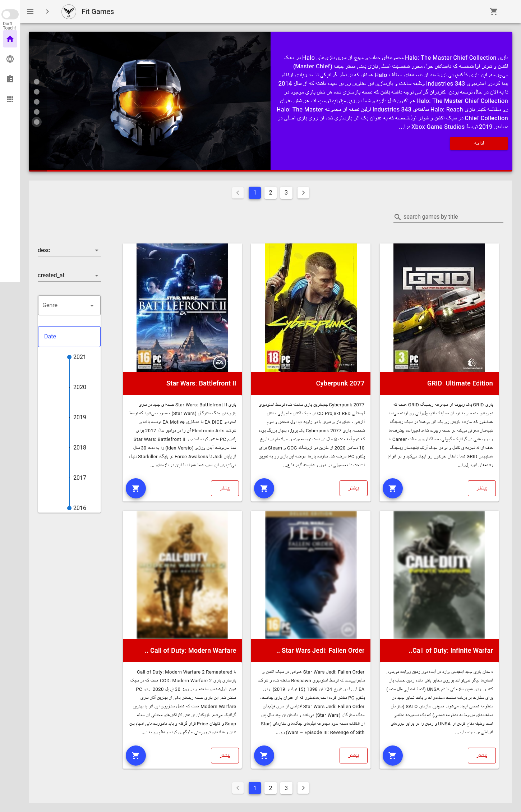Click the GRID: Ultimate Edition title
The height and width of the screenshot is (812, 521).
click(x=460, y=383)
